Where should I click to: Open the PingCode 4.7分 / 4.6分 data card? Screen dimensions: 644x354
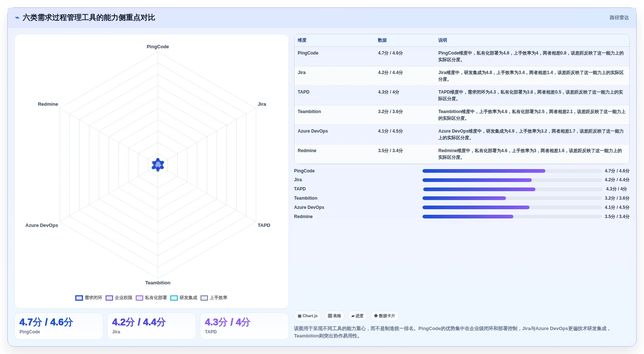[x=59, y=326]
